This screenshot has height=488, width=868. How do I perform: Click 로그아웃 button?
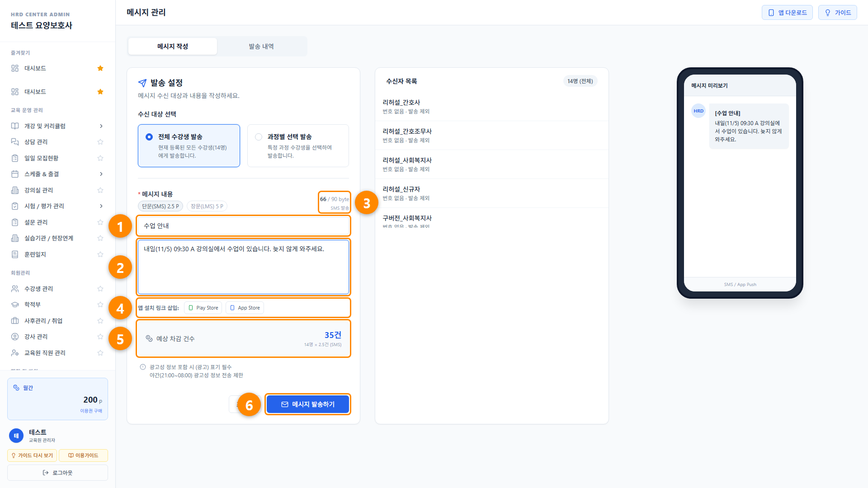coord(57,473)
